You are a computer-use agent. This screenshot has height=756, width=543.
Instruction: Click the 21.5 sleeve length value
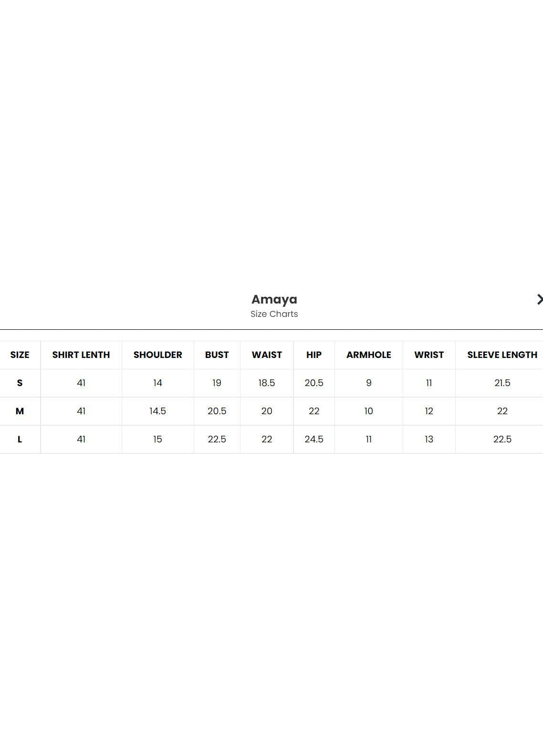pyautogui.click(x=502, y=383)
